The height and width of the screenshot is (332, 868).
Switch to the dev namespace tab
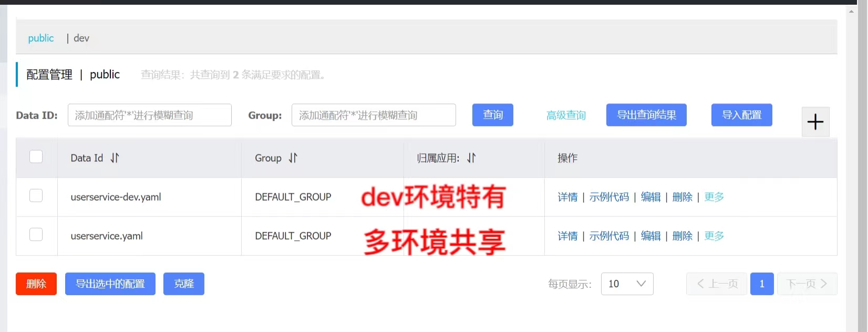tap(81, 38)
